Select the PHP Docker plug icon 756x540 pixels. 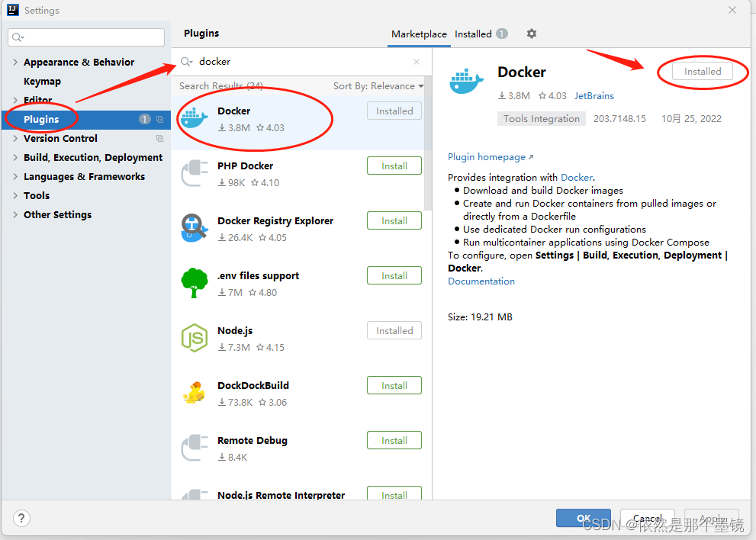[x=195, y=173]
